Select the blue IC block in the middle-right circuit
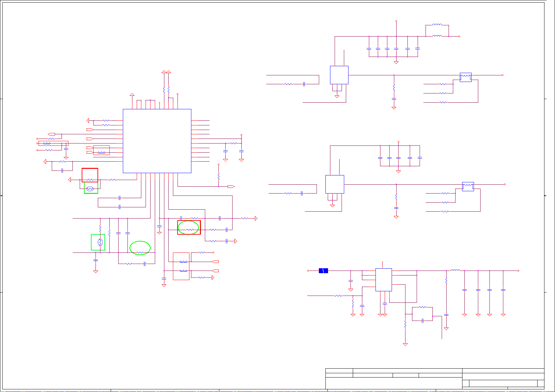The height and width of the screenshot is (392, 555). click(335, 184)
